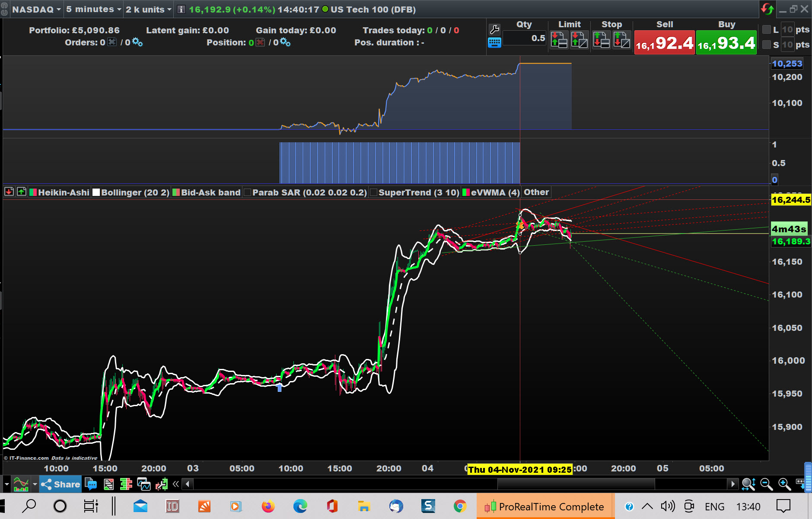Toggle eVWMA (4) indicator
The width and height of the screenshot is (812, 519).
tap(491, 192)
